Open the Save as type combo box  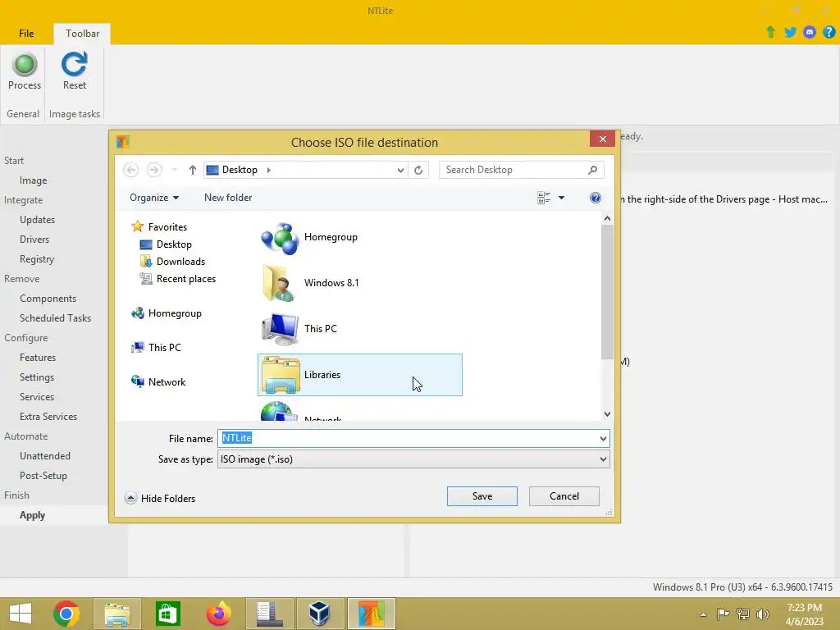coord(413,459)
